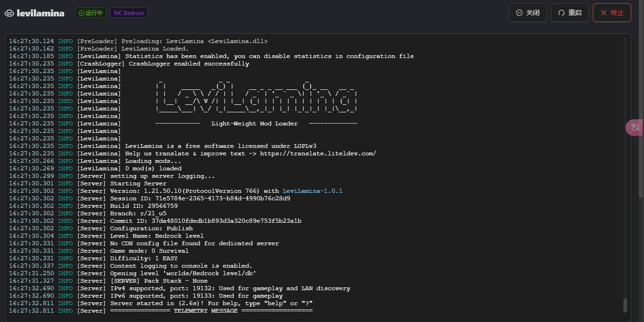
Task: Click the "0 mod(s) loaded" log line
Action: point(95,168)
